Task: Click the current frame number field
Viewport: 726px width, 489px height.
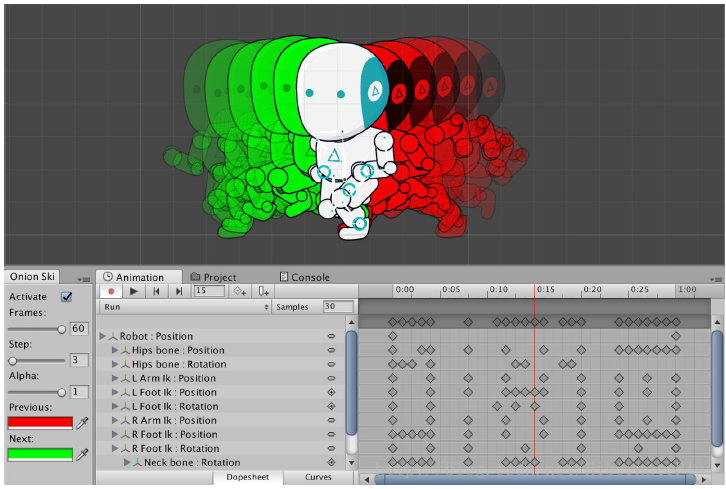Action: click(209, 291)
